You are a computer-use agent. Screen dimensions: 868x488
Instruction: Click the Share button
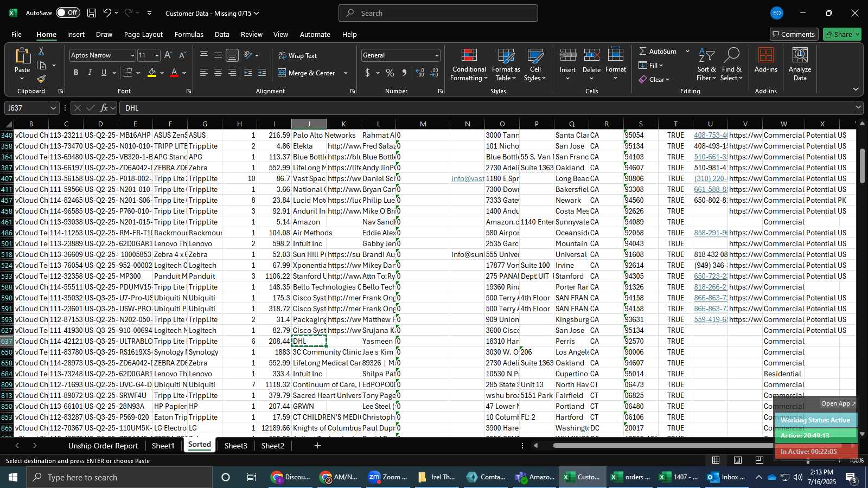tap(842, 34)
